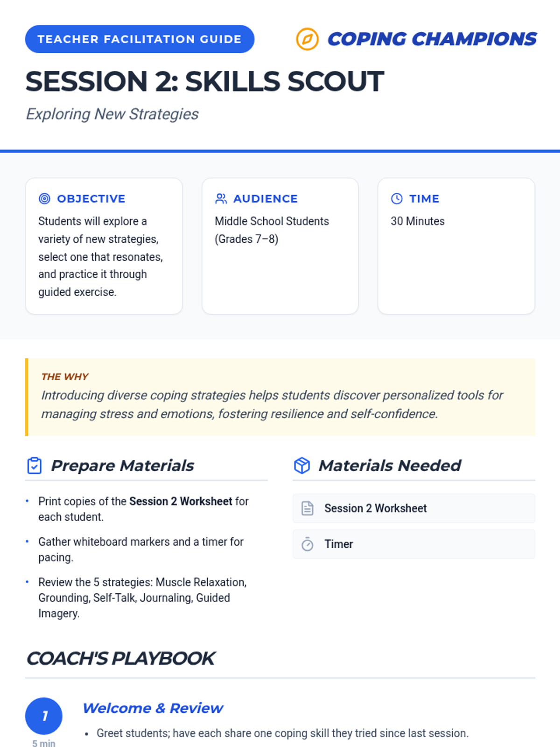Click the Welcome & Review step heading
The image size is (560, 747).
click(x=153, y=708)
